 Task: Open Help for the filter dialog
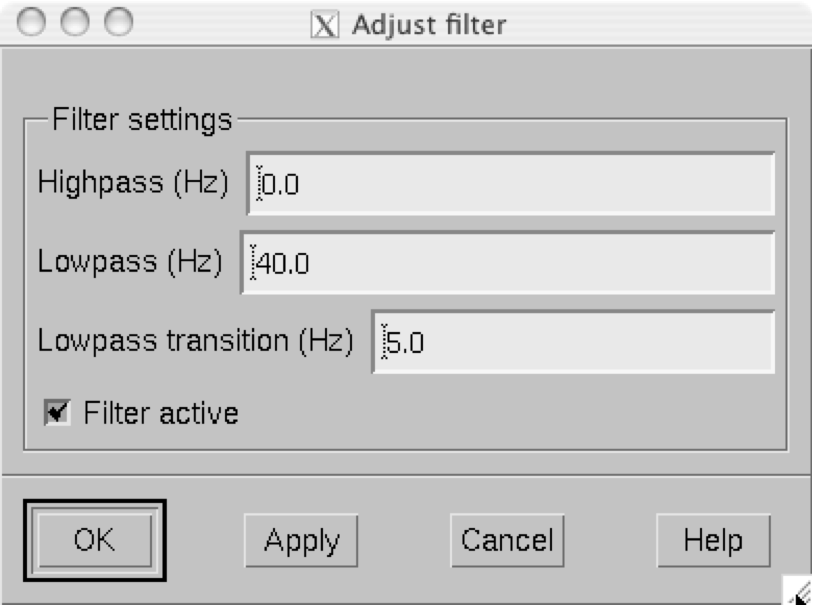pyautogui.click(x=713, y=540)
